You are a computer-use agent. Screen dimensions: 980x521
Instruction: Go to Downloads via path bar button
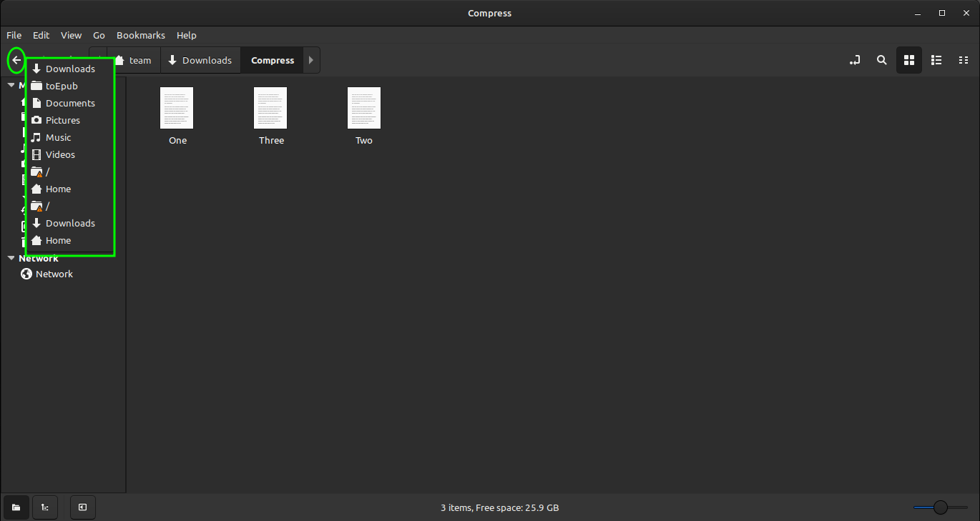click(x=200, y=61)
